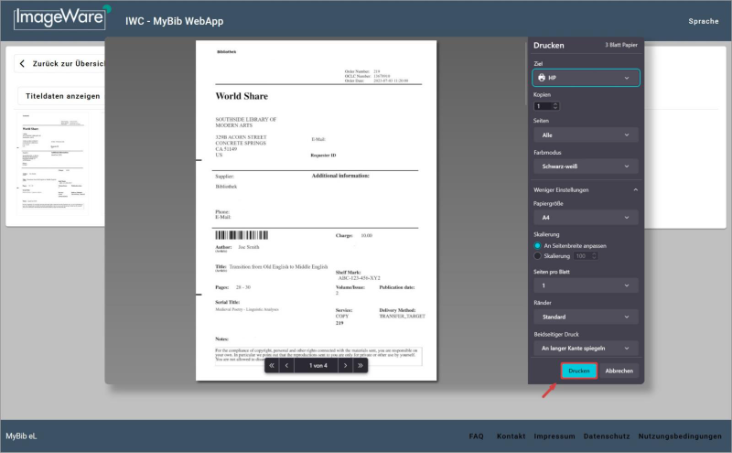Click the Kopien number field
This screenshot has width=732, height=453.
tap(545, 106)
